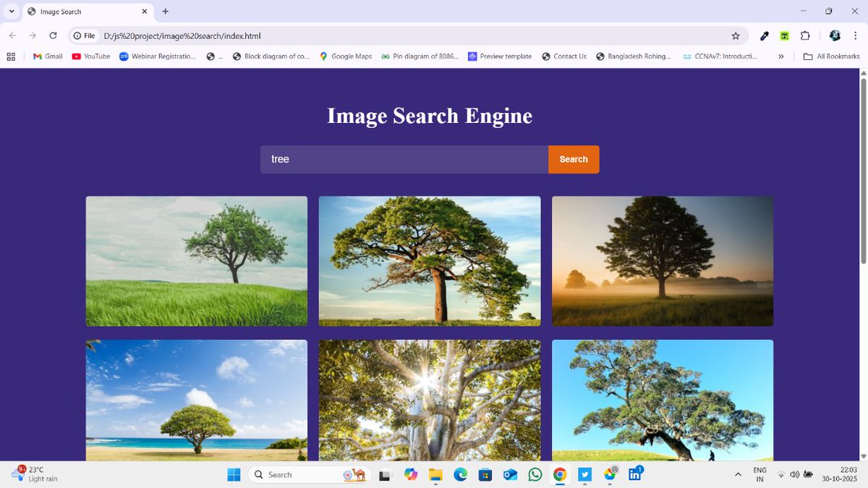Image resolution: width=868 pixels, height=488 pixels.
Task: Open WhatsApp from the taskbar
Action: point(535,475)
